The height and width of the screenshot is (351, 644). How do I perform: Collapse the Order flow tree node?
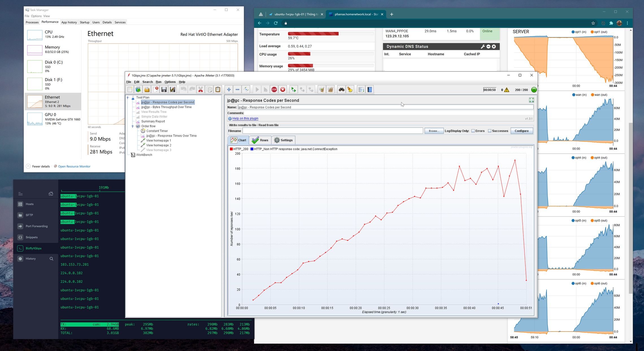[x=133, y=126]
